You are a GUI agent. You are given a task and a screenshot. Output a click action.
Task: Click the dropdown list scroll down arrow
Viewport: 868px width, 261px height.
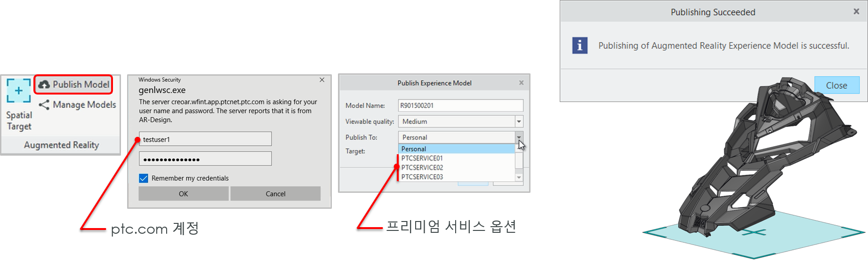click(519, 177)
